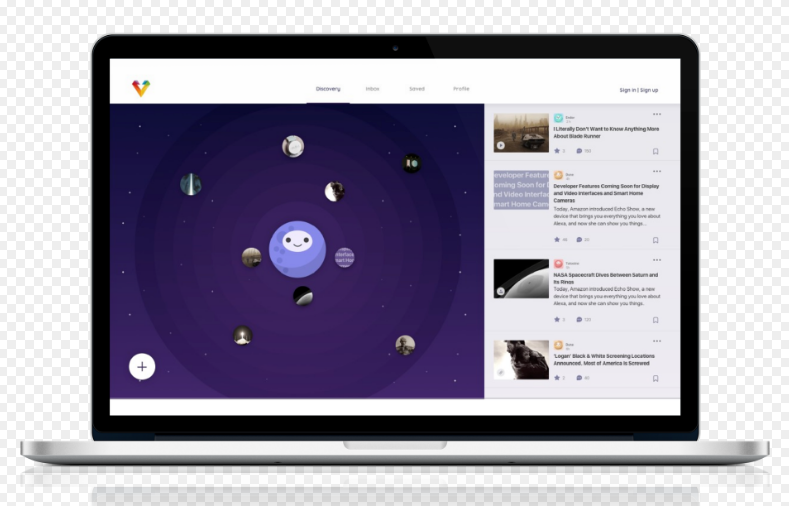Screen dimensions: 789x506
Task: Star the Developer Features post
Action: tap(557, 239)
